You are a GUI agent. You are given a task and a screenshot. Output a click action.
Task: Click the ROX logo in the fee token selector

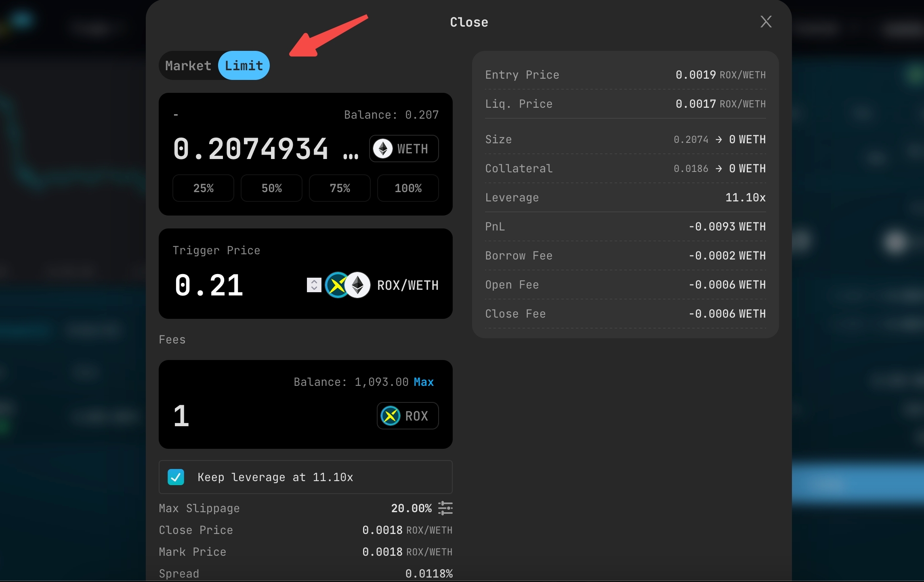click(391, 416)
